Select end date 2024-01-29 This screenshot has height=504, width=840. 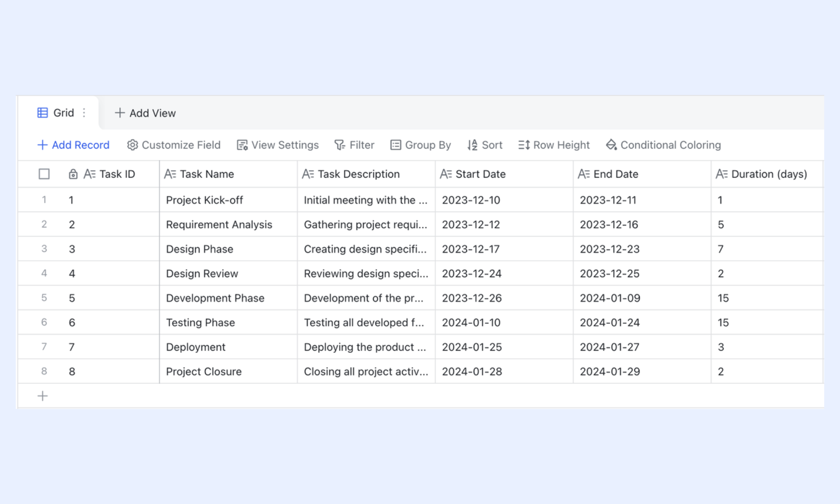[x=642, y=371]
